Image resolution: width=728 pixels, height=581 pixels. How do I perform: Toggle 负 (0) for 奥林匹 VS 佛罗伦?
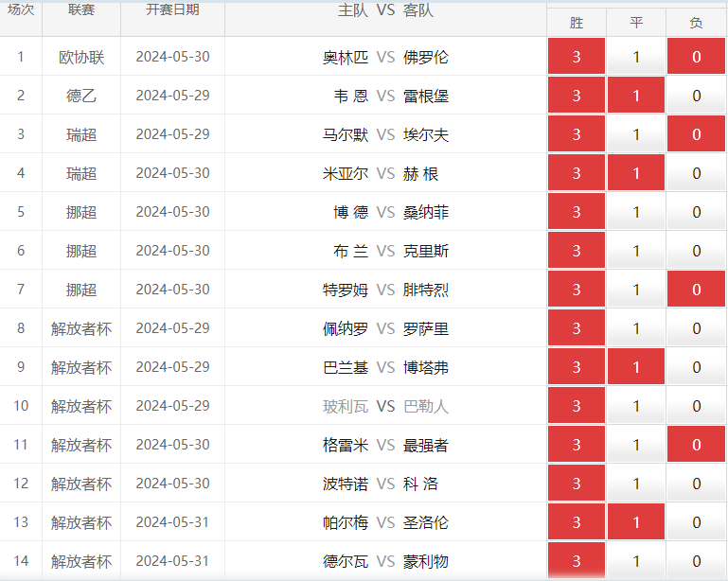tap(696, 57)
